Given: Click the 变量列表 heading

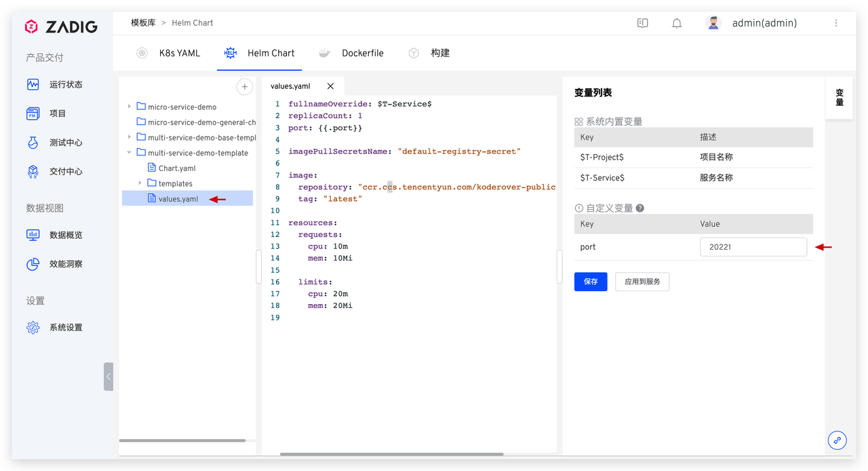Looking at the screenshot, I should (x=593, y=92).
